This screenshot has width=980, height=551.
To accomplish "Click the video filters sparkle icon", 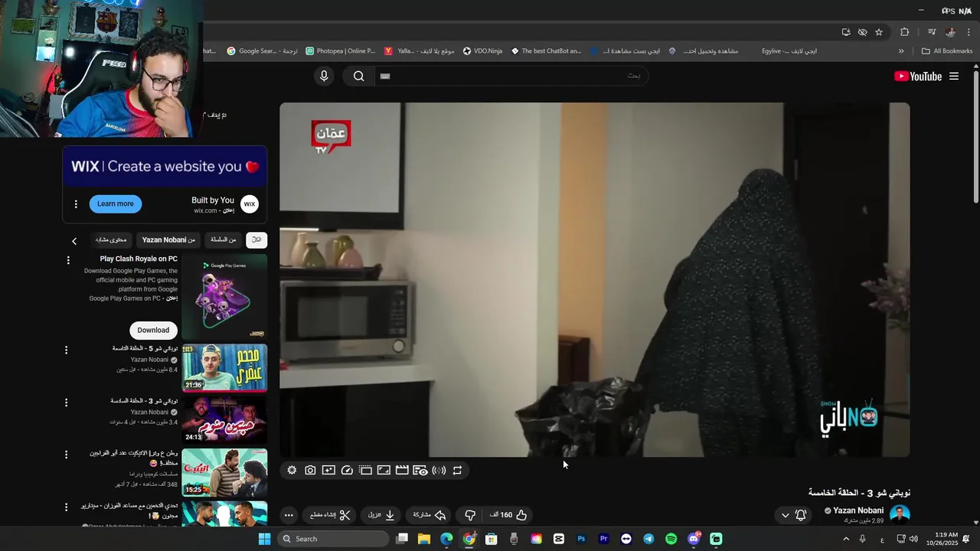I will [328, 471].
